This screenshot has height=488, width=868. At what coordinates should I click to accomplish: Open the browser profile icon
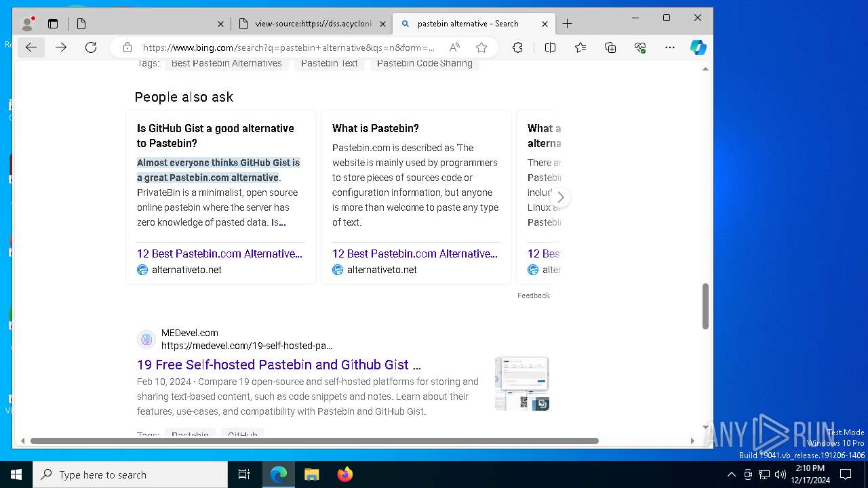(28, 24)
